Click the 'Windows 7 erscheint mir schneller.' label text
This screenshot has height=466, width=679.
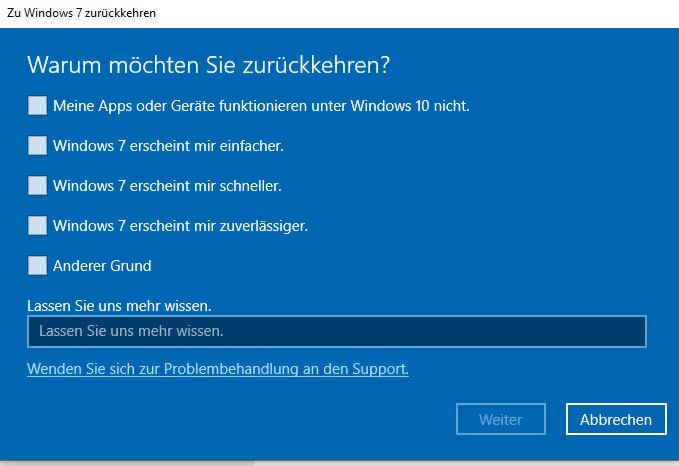click(167, 185)
